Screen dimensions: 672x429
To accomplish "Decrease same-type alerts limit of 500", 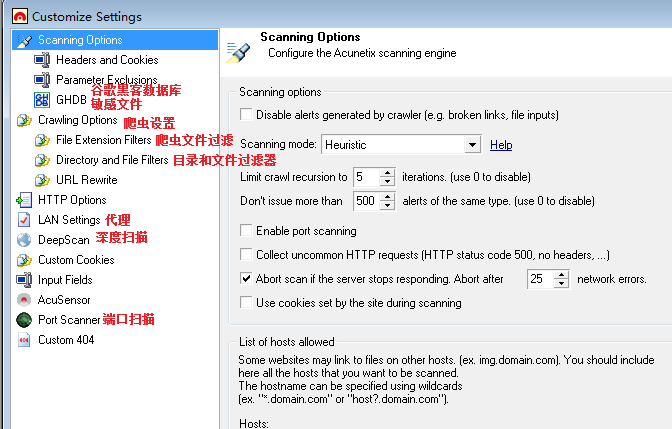I will (x=387, y=205).
